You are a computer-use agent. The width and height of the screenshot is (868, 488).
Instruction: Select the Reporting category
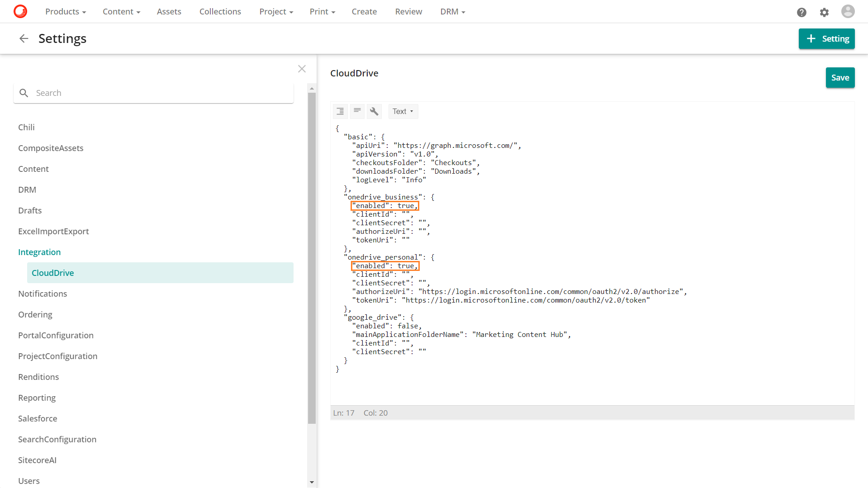click(37, 398)
